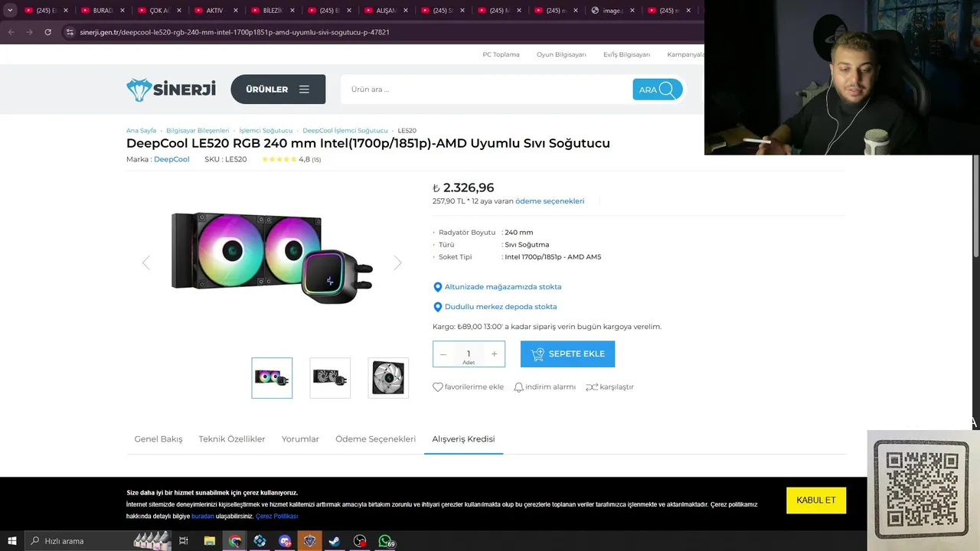Switch to Teknik Özellikler tab
The width and height of the screenshot is (980, 551).
pyautogui.click(x=232, y=439)
